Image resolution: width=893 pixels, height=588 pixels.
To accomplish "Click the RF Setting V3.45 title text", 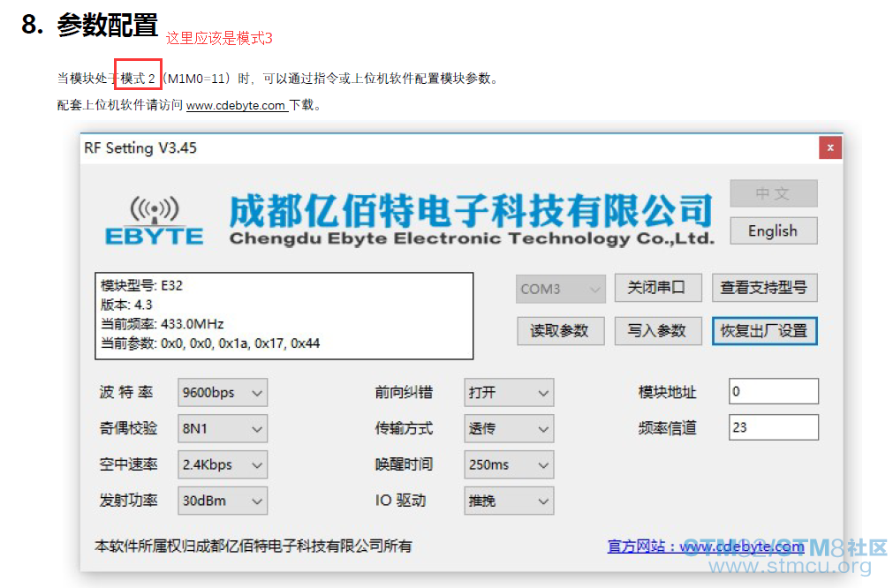I will tap(140, 148).
